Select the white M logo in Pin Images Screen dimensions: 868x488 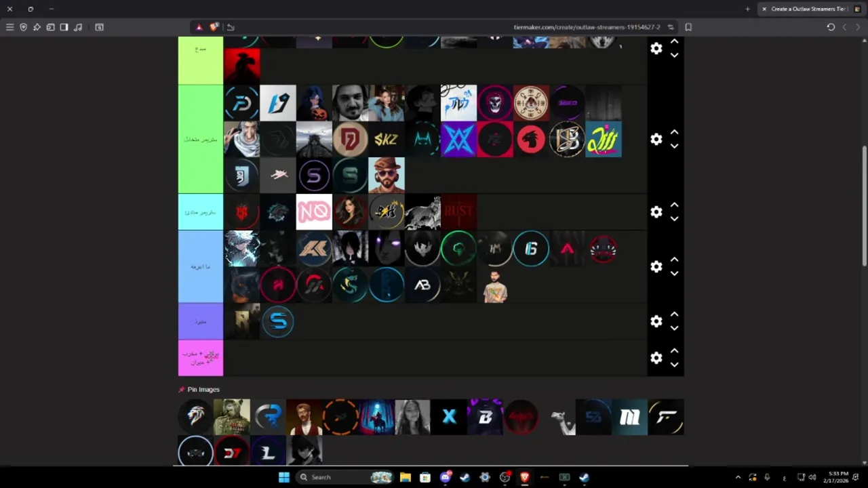point(629,417)
